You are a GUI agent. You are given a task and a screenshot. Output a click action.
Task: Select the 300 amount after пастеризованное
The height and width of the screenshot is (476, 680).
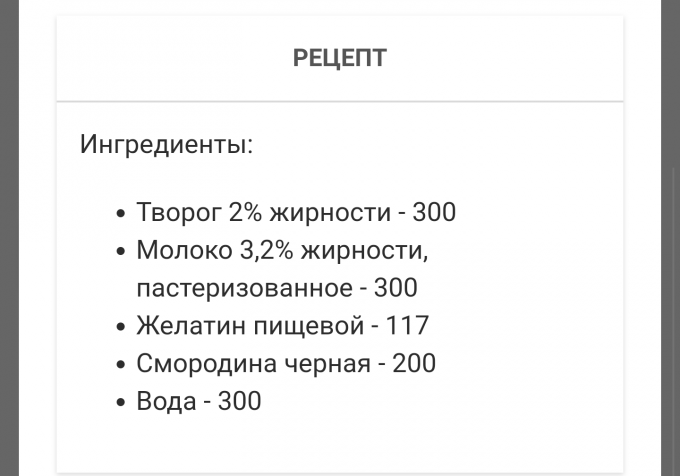pos(395,288)
